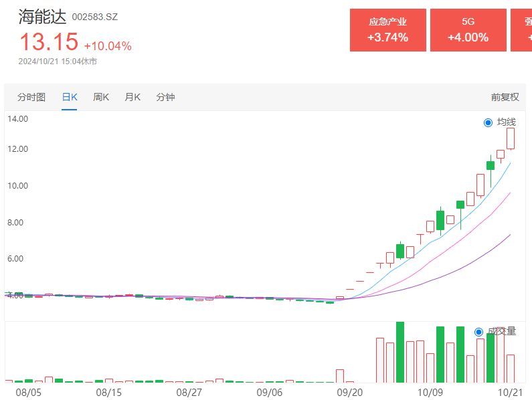This screenshot has width=532, height=400.
Task: Switch to the 分钟 tab
Action: (165, 97)
